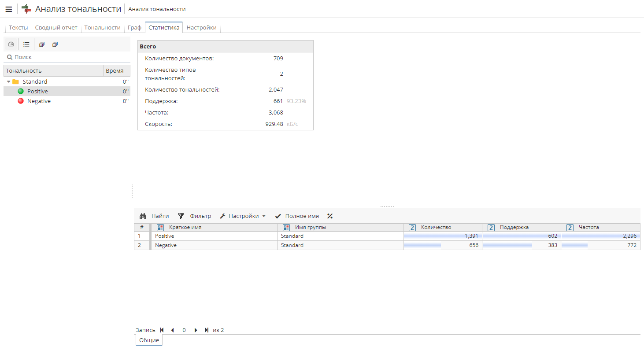
Task: Click the record number field showing 0
Action: pyautogui.click(x=184, y=330)
